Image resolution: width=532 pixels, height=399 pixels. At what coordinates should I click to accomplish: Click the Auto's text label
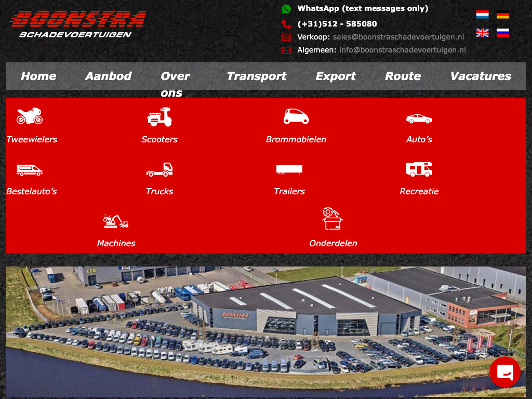[x=419, y=139]
